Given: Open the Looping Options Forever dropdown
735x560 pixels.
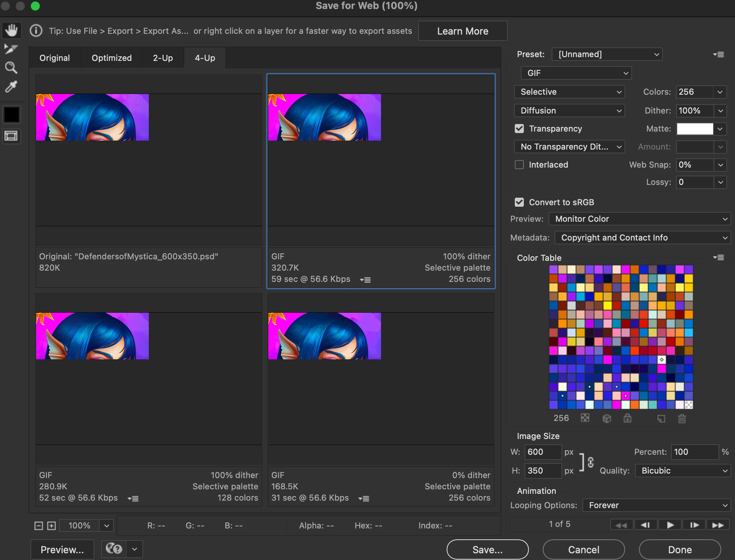Looking at the screenshot, I should (x=656, y=505).
